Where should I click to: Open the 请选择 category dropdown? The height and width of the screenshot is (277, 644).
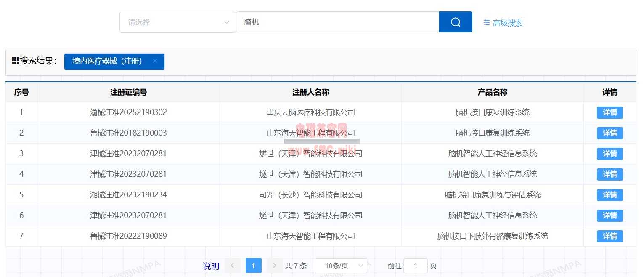pyautogui.click(x=178, y=22)
